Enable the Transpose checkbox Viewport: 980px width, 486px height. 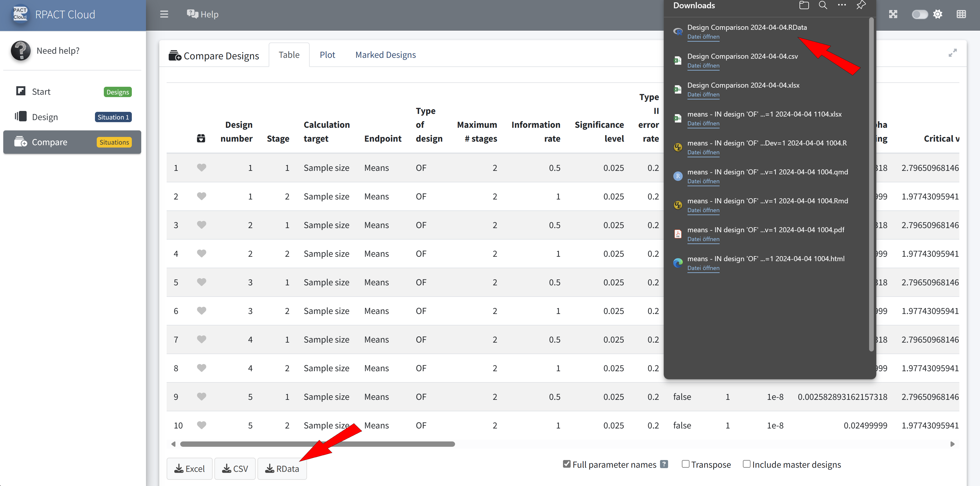point(685,464)
